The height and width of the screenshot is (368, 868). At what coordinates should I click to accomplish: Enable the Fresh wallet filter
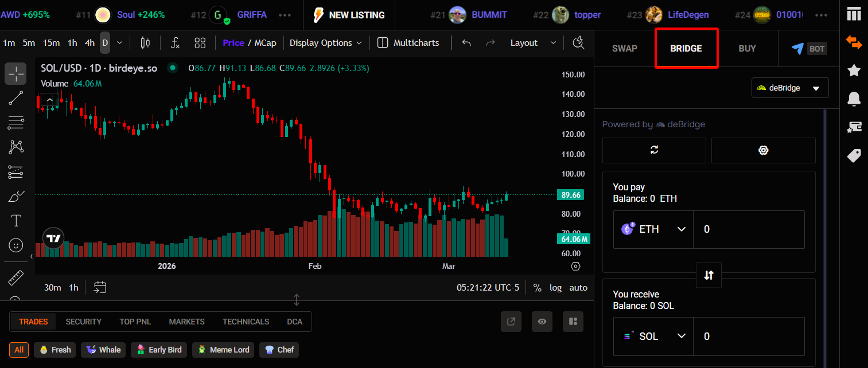pos(55,350)
